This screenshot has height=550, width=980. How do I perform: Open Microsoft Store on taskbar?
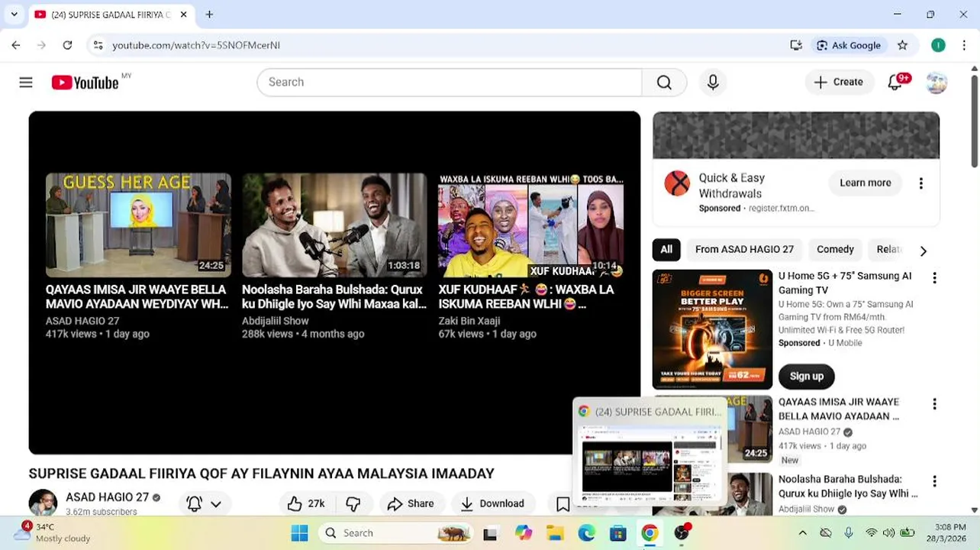pos(617,532)
